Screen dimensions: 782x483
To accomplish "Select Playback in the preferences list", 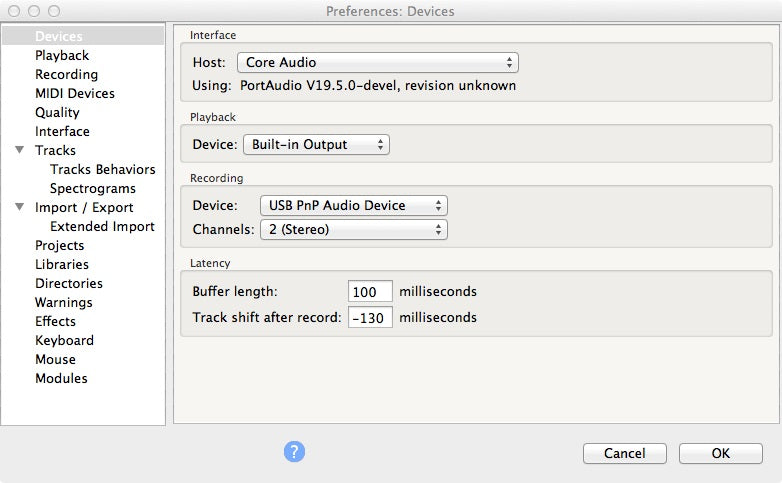I will [x=62, y=56].
